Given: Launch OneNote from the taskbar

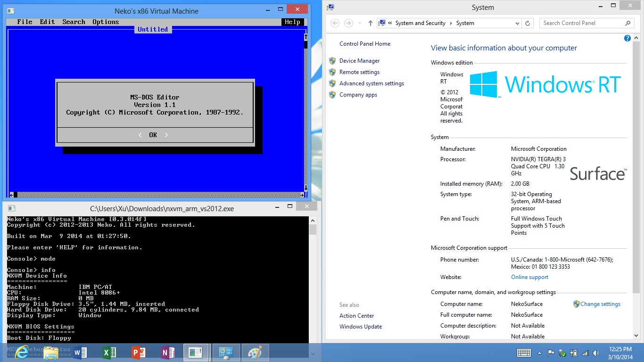Looking at the screenshot, I should tap(168, 352).
